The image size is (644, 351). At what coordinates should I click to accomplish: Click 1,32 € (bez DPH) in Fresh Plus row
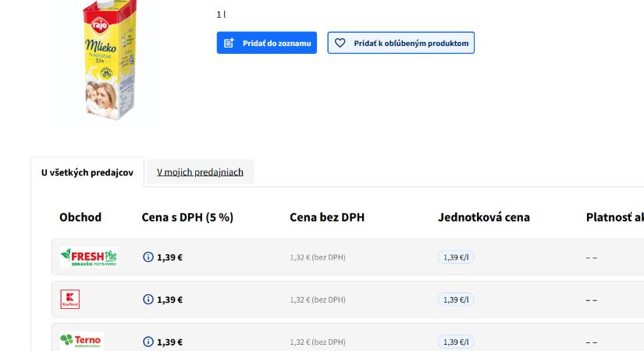[x=318, y=257]
